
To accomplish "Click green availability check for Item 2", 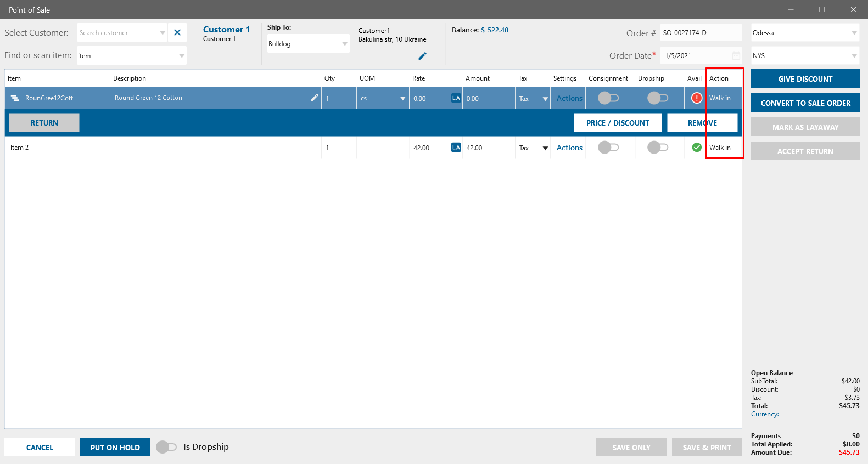I will tap(697, 148).
